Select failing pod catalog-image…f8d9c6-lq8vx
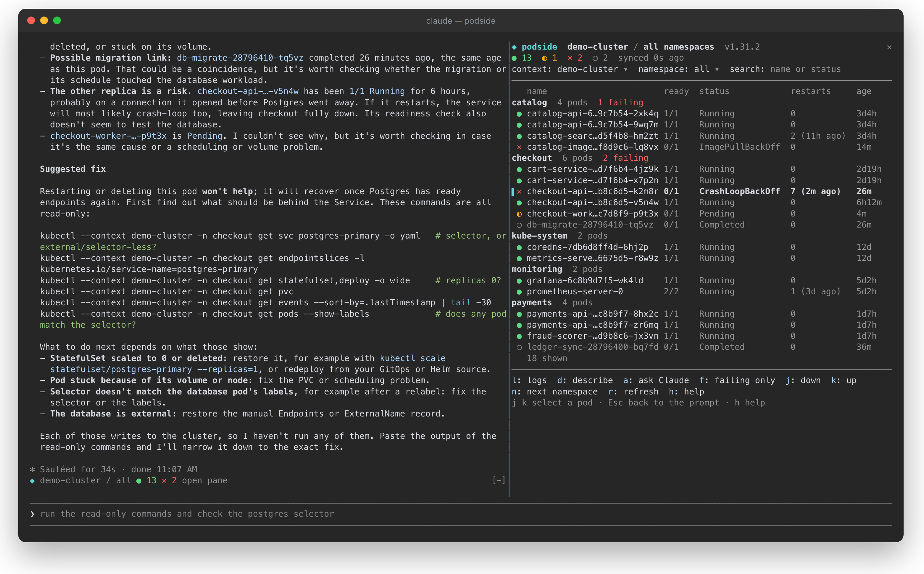Screen dimensions: 924x574 click(701, 147)
